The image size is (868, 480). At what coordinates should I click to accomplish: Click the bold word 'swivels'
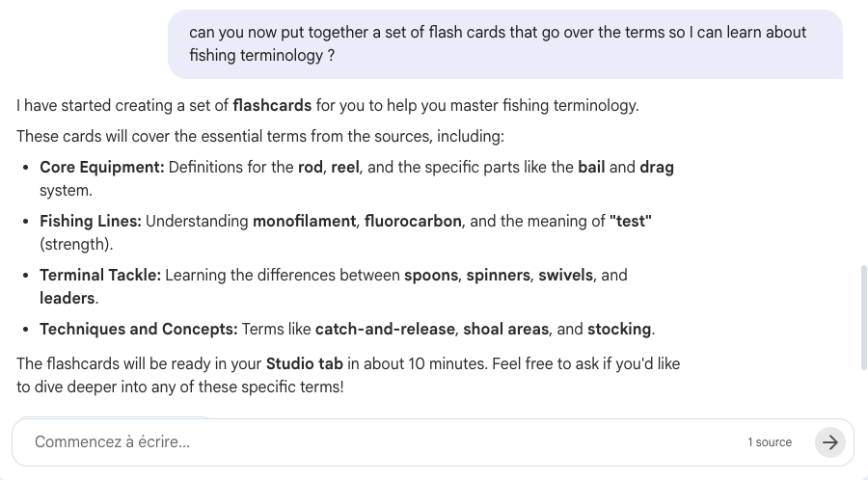pos(565,275)
